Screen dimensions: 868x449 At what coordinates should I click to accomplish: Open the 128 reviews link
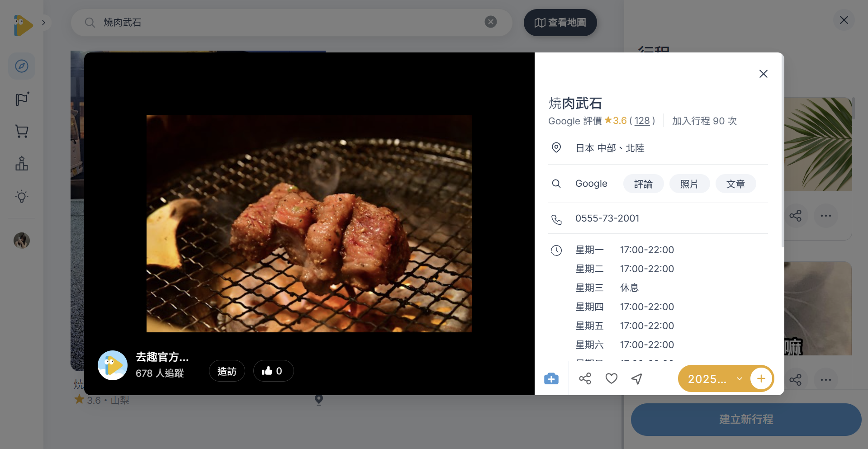pos(642,121)
